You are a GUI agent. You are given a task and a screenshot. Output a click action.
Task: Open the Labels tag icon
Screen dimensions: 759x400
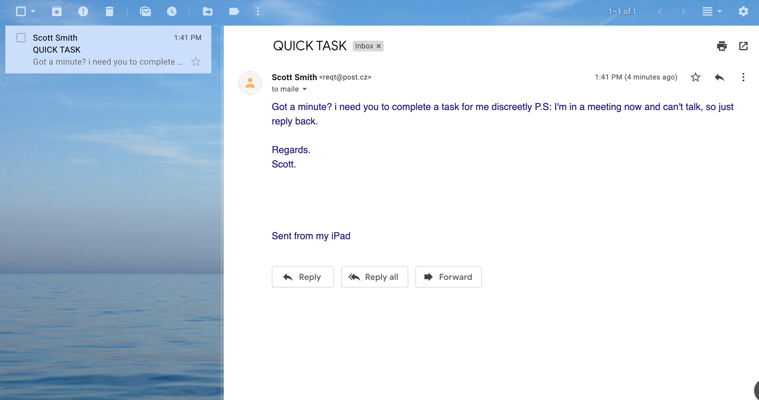tap(233, 11)
